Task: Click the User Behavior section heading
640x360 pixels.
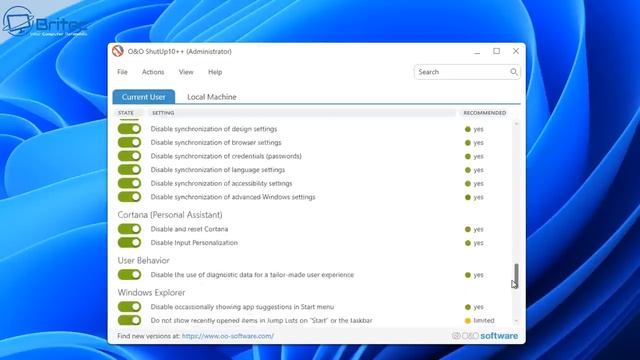Action: [x=143, y=260]
